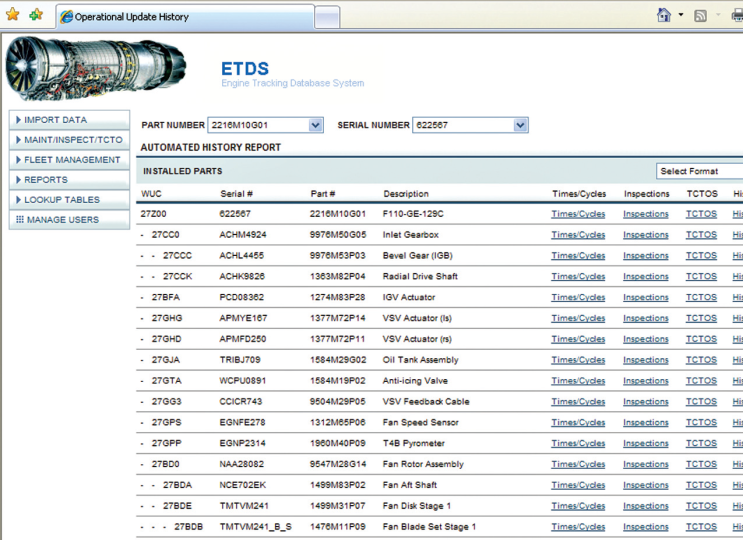
Task: Click the Part # column header
Action: coord(323,194)
